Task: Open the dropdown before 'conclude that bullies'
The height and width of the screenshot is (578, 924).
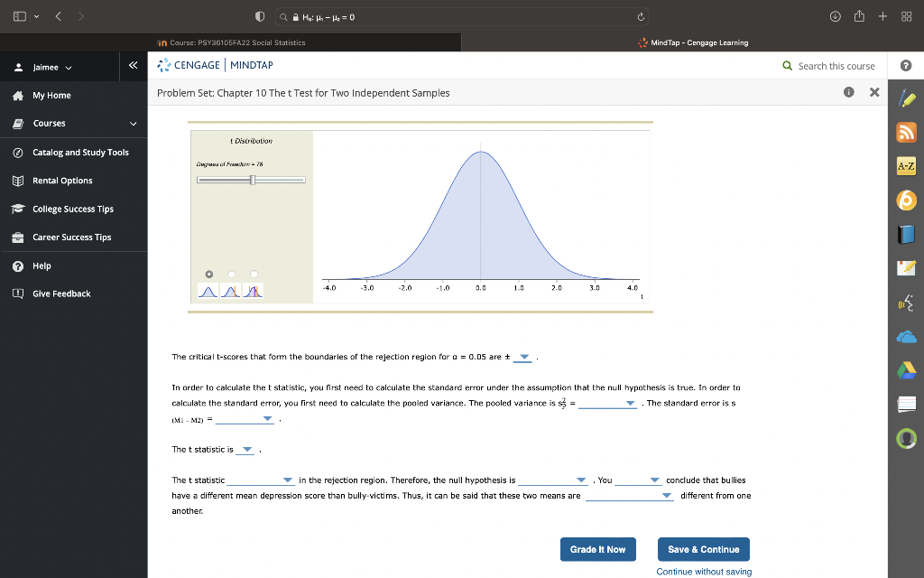Action: pos(638,480)
